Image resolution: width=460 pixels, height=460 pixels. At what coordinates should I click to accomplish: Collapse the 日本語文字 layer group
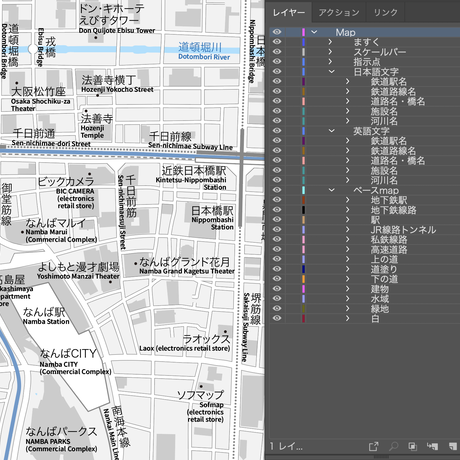[x=331, y=71]
